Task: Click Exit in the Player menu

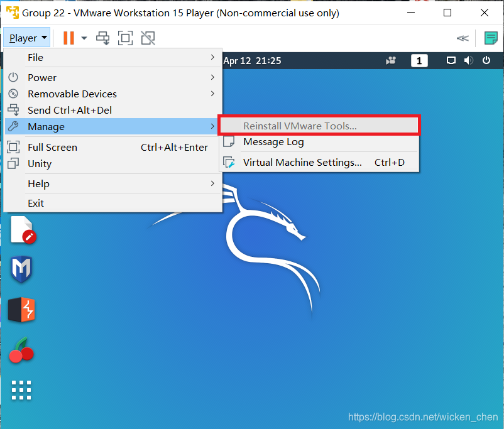Action: [x=113, y=203]
